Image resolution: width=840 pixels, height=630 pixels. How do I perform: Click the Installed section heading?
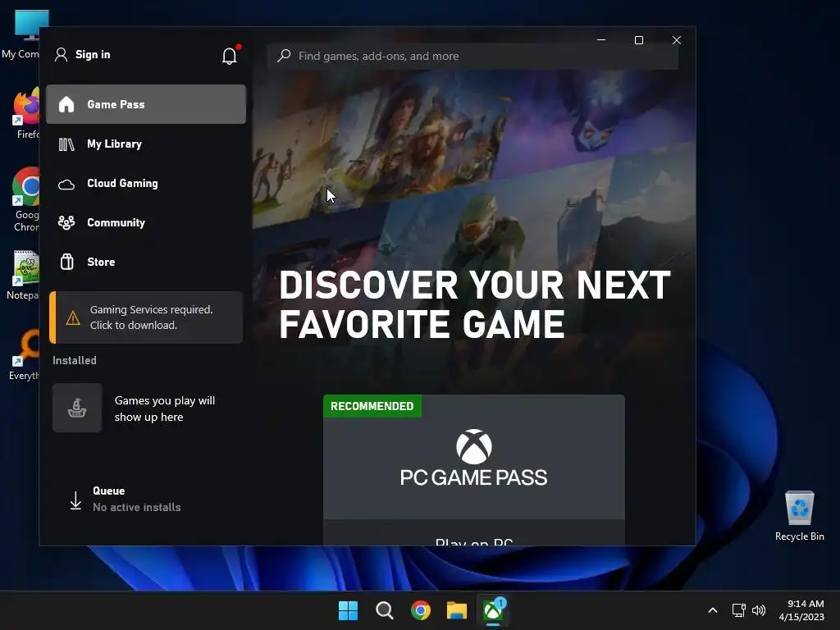(75, 361)
